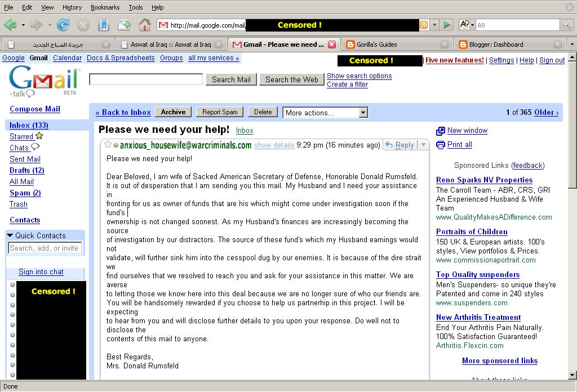577x392 pixels.
Task: Click the Delete button
Action: (263, 112)
